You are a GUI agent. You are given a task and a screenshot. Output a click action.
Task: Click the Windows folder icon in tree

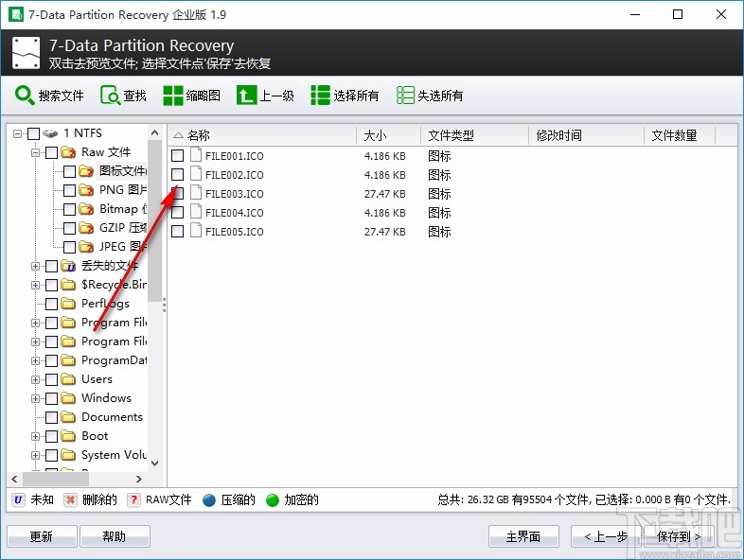click(x=68, y=398)
